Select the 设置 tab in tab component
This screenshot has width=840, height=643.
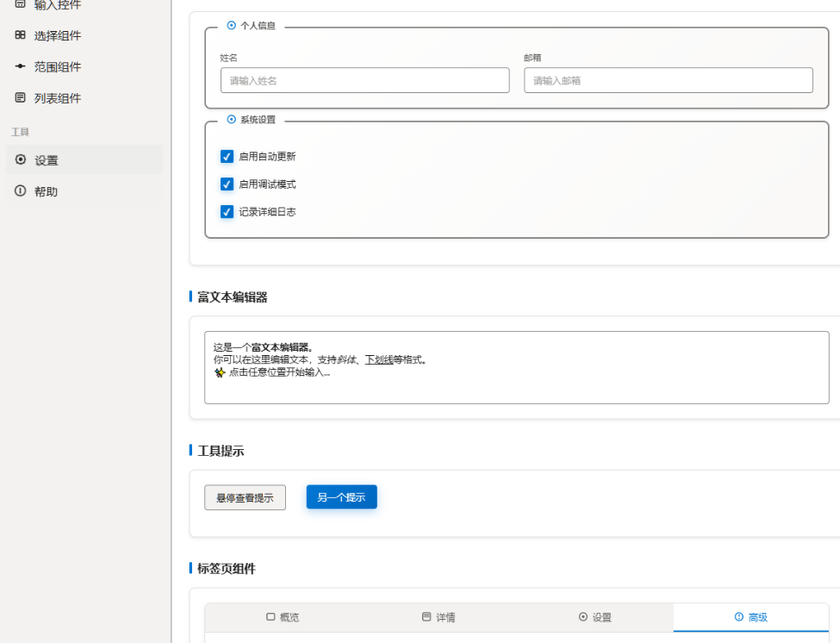click(595, 617)
